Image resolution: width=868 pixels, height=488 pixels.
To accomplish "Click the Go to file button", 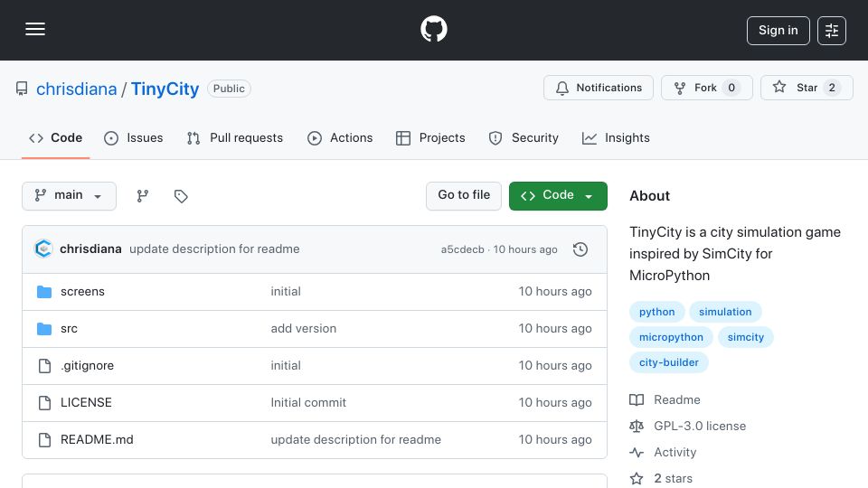I will tap(464, 196).
